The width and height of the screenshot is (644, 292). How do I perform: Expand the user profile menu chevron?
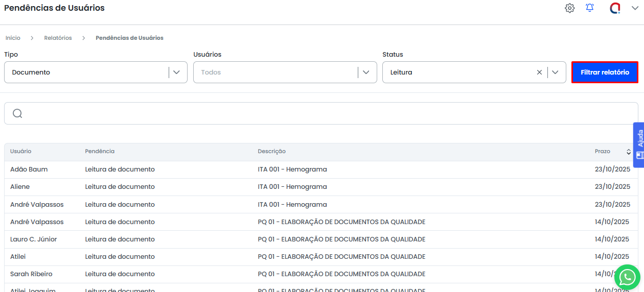point(635,8)
